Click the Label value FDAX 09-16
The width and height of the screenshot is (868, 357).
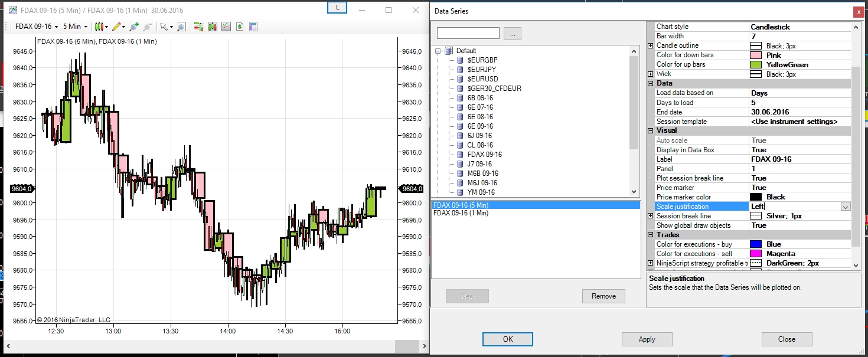[800, 159]
